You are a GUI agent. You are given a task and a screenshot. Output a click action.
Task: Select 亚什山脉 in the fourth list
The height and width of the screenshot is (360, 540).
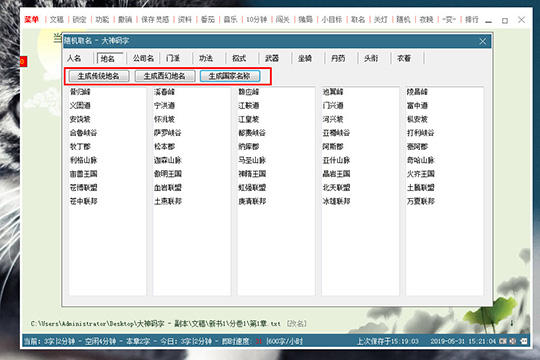(x=336, y=160)
